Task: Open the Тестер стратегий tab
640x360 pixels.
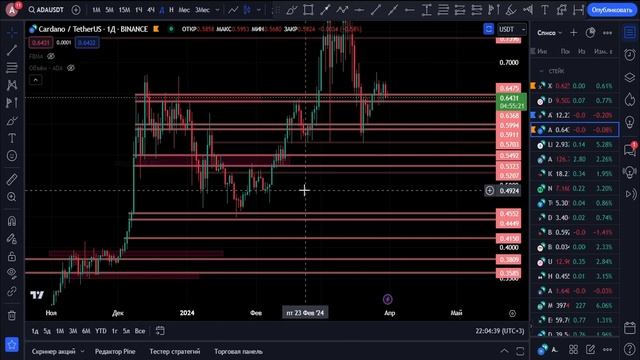Action: pos(175,351)
